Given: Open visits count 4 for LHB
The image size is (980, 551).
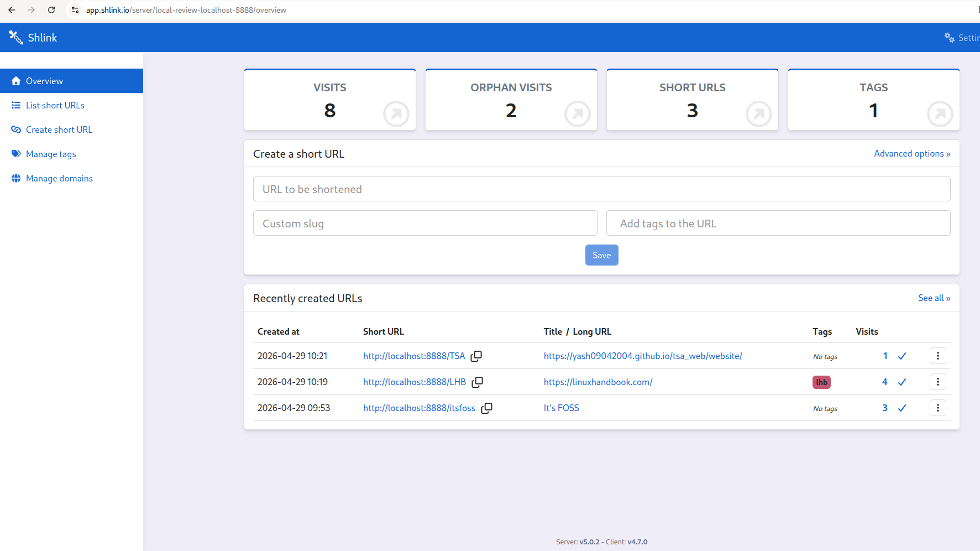Looking at the screenshot, I should (x=885, y=382).
